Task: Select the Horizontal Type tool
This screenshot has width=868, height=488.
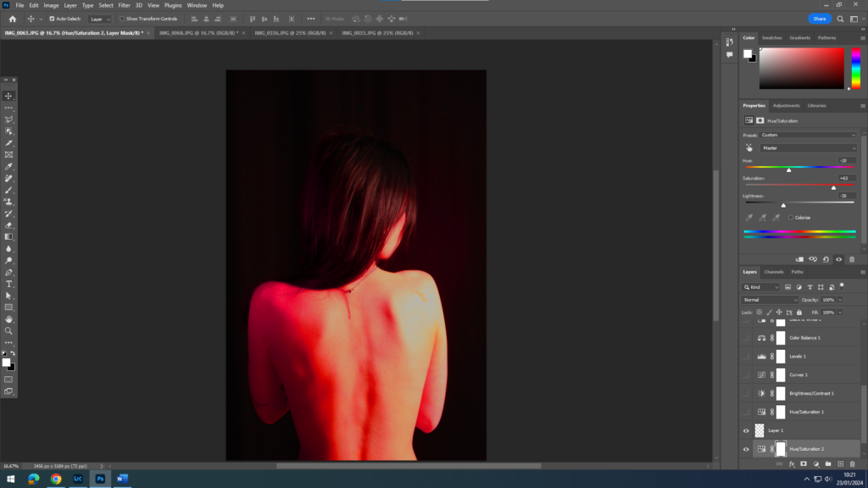Action: pyautogui.click(x=8, y=284)
